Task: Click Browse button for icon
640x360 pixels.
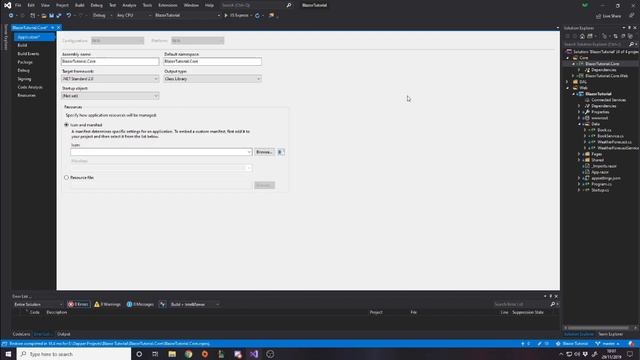Action: pyautogui.click(x=264, y=152)
